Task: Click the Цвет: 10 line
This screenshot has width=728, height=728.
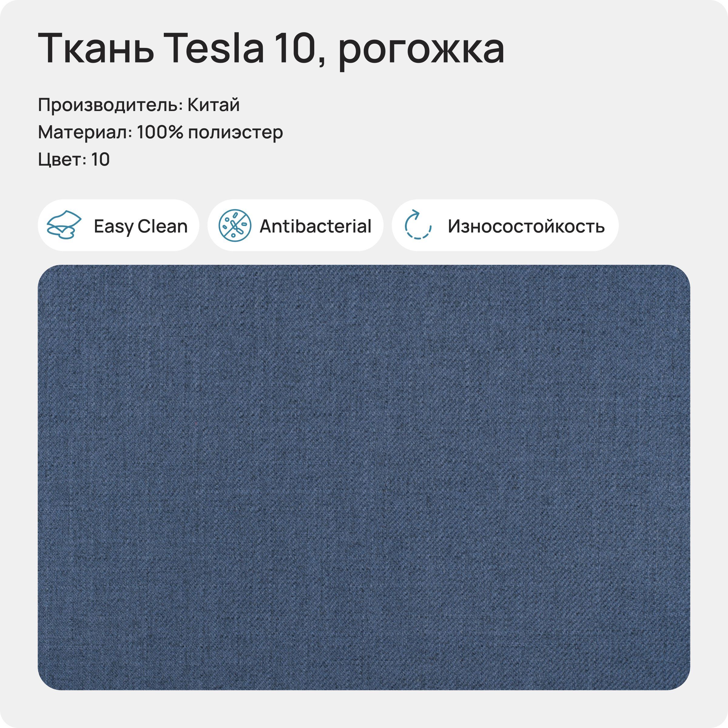Action: (74, 160)
